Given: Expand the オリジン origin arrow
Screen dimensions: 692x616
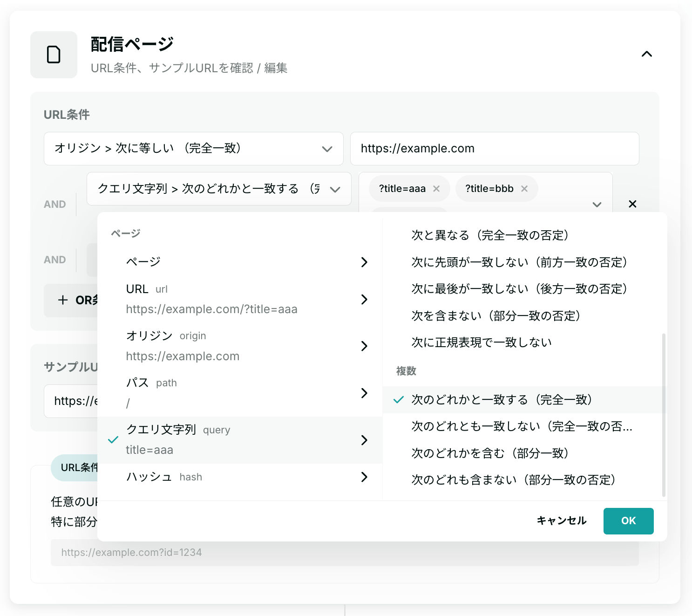Looking at the screenshot, I should coord(364,346).
